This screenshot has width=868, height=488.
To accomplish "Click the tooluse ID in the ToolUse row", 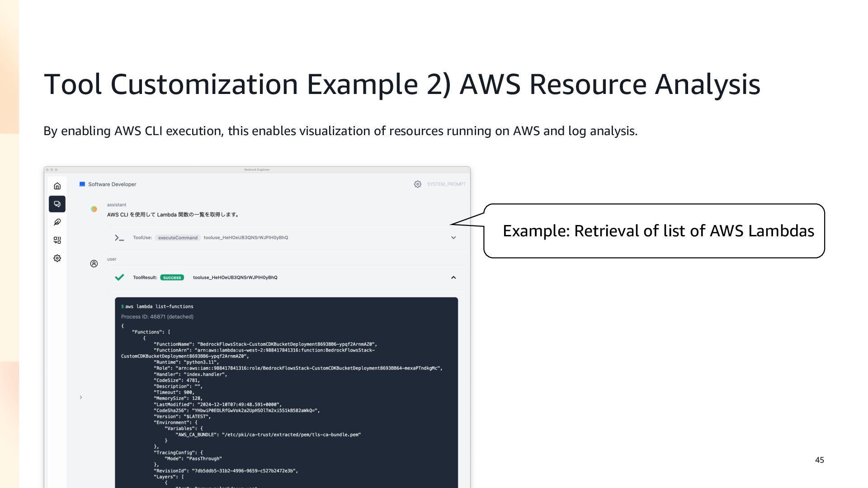I will click(246, 238).
